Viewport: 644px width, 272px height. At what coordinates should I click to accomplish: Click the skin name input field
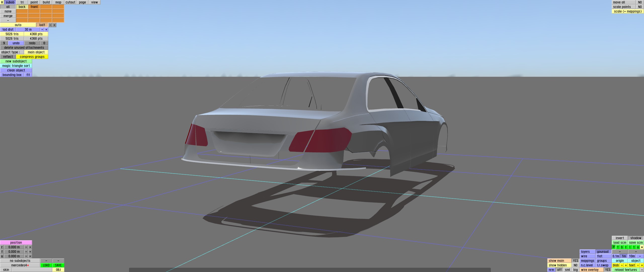coord(32,270)
